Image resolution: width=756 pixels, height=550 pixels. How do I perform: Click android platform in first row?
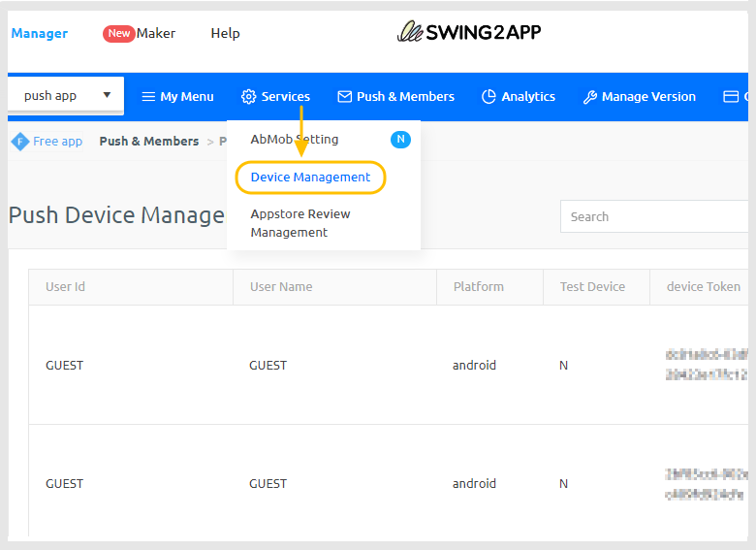[474, 366]
